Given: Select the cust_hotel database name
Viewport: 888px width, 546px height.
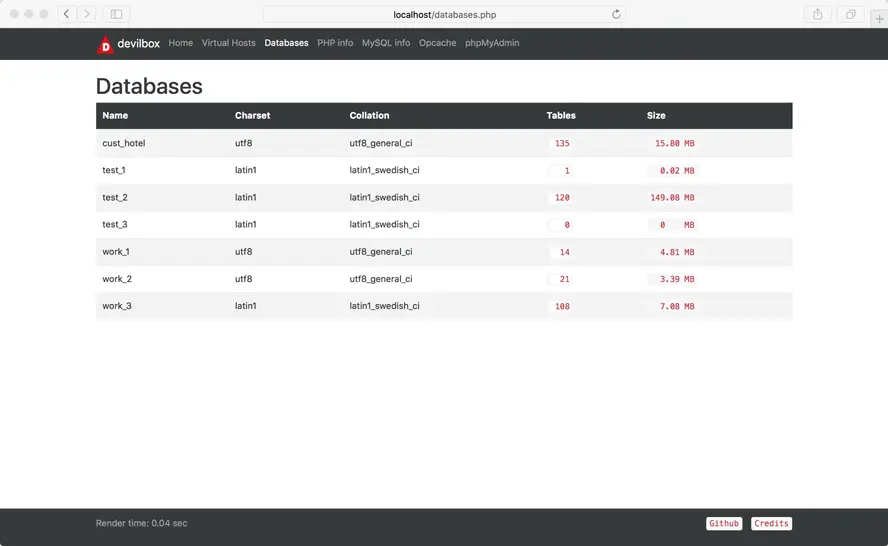Looking at the screenshot, I should point(124,143).
